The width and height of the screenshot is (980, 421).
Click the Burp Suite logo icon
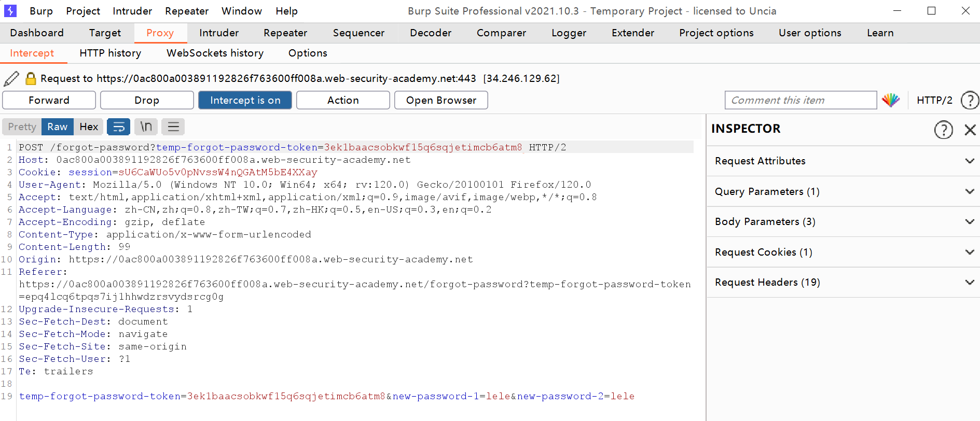10,11
